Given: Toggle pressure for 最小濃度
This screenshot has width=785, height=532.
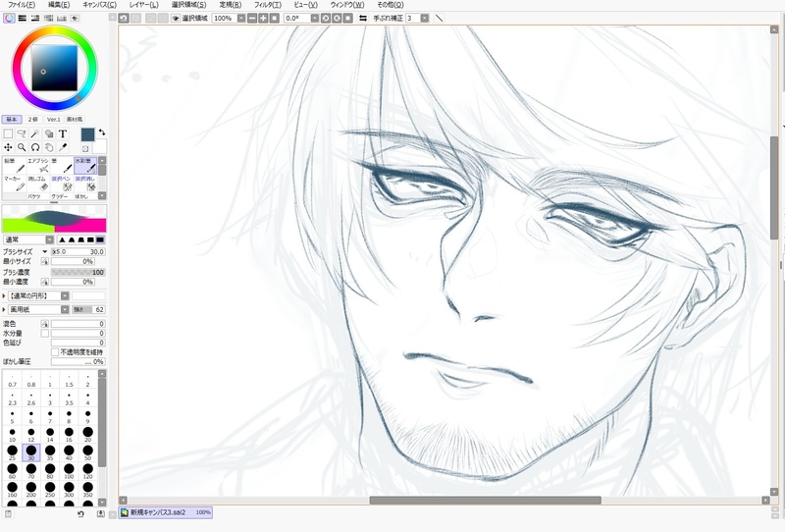Looking at the screenshot, I should 44,282.
